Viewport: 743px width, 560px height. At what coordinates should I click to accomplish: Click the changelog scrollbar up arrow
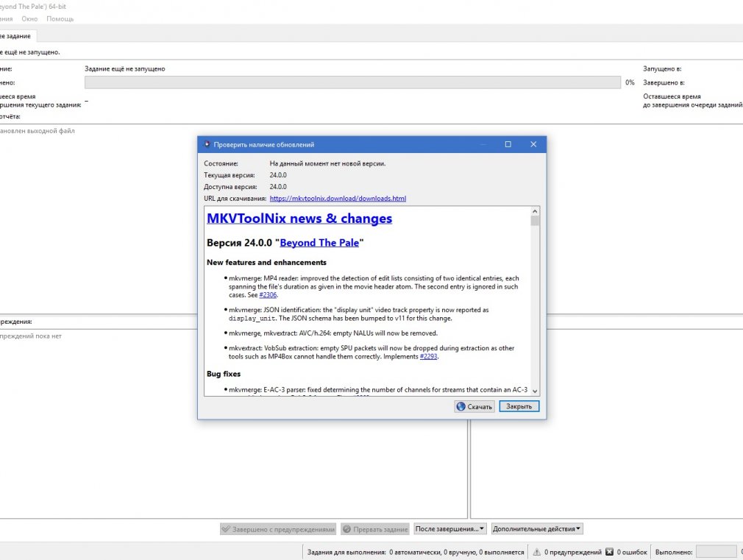pyautogui.click(x=535, y=211)
